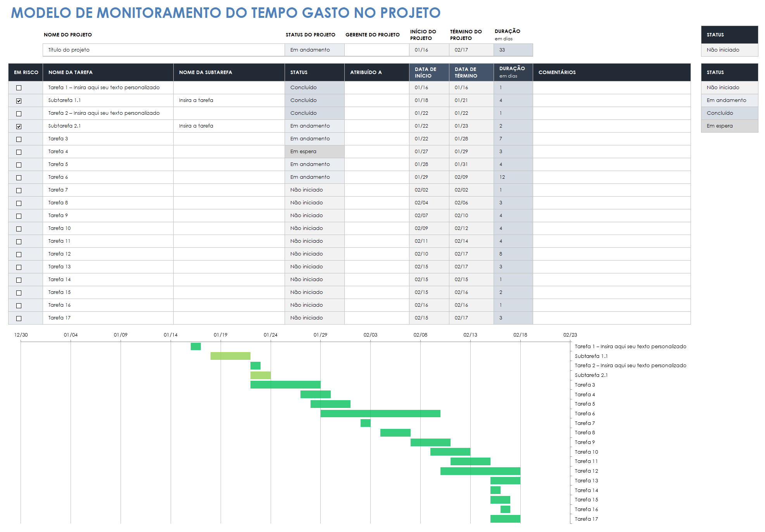The image size is (765, 532).
Task: Select the Concluído status cell of Tarefa 1
Action: point(314,88)
